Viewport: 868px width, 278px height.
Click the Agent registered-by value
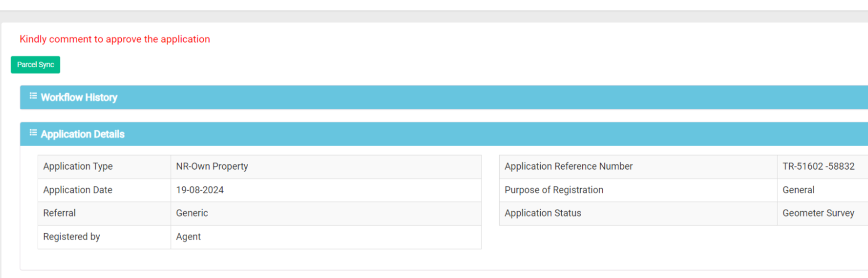188,237
